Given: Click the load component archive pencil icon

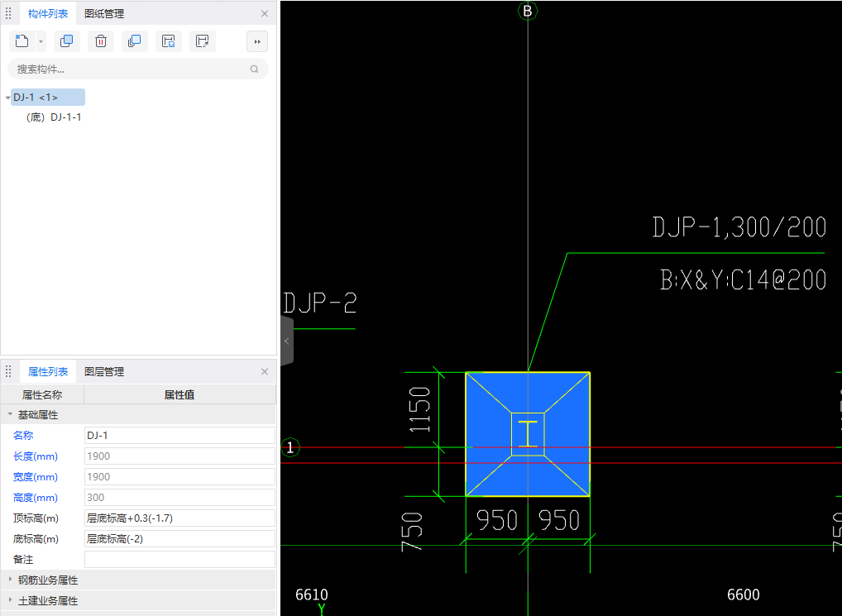Looking at the screenshot, I should (x=203, y=41).
